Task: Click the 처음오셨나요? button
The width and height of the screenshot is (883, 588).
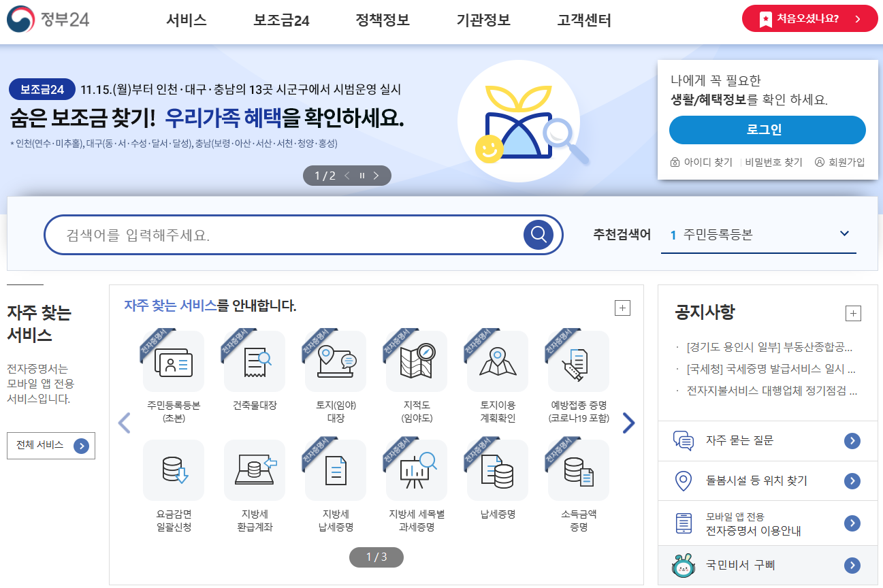Action: pyautogui.click(x=810, y=18)
